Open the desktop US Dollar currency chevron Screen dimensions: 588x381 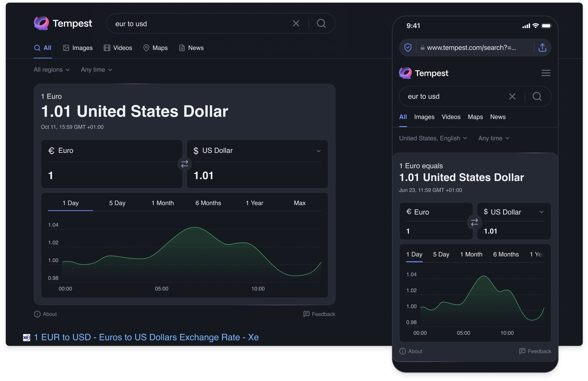tap(318, 151)
